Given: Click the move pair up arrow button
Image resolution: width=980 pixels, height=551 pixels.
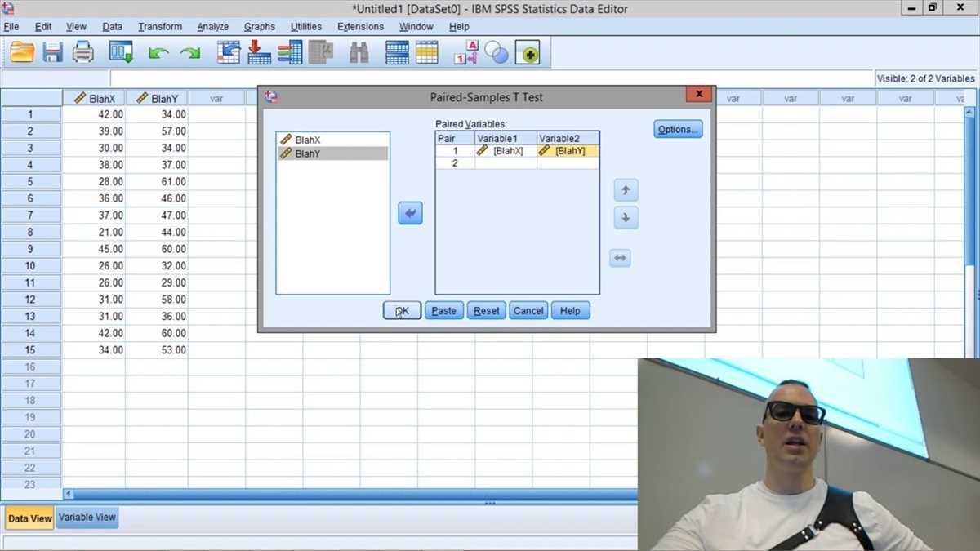Looking at the screenshot, I should tap(626, 190).
